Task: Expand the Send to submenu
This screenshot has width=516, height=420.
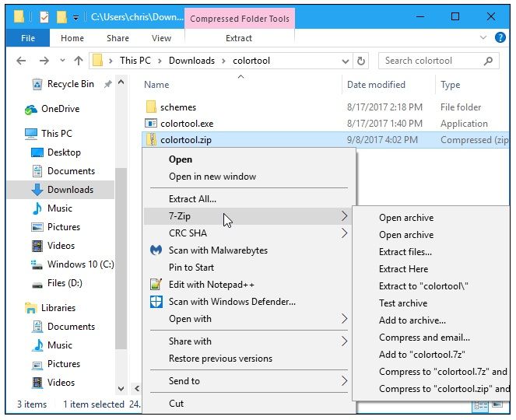Action: point(344,381)
